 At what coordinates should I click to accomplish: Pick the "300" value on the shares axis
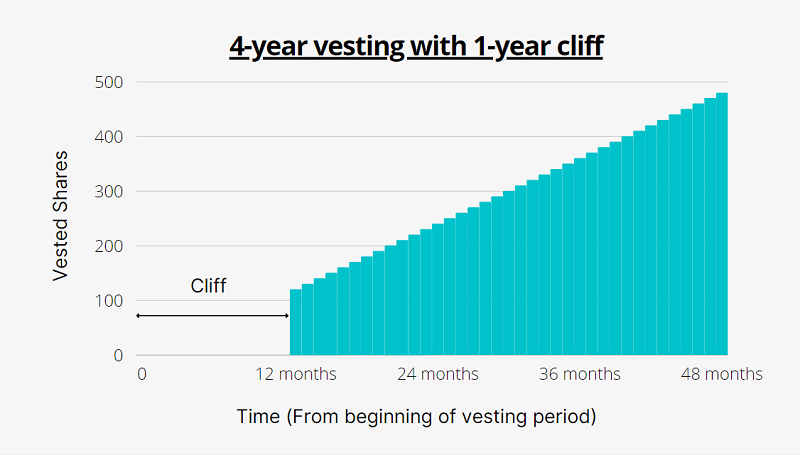(x=108, y=191)
